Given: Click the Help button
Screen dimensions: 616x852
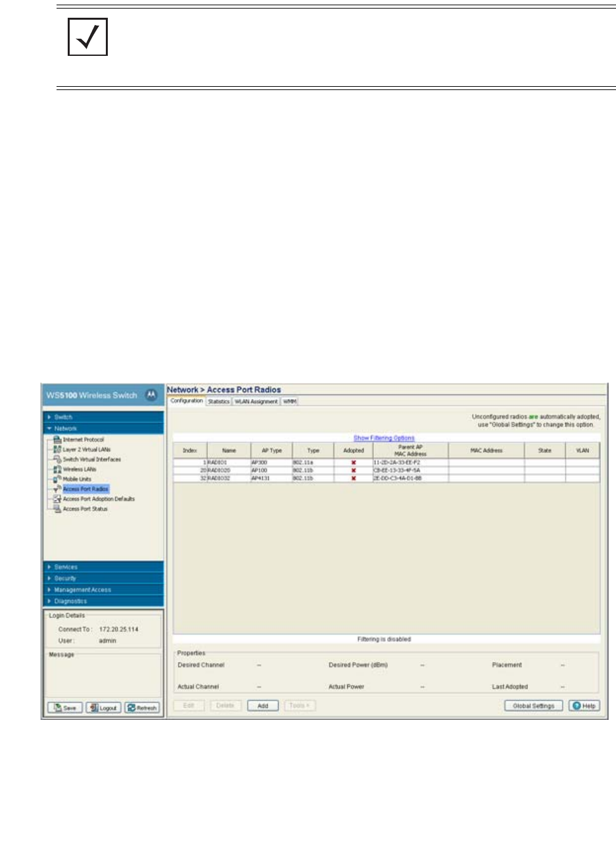Looking at the screenshot, I should (584, 705).
